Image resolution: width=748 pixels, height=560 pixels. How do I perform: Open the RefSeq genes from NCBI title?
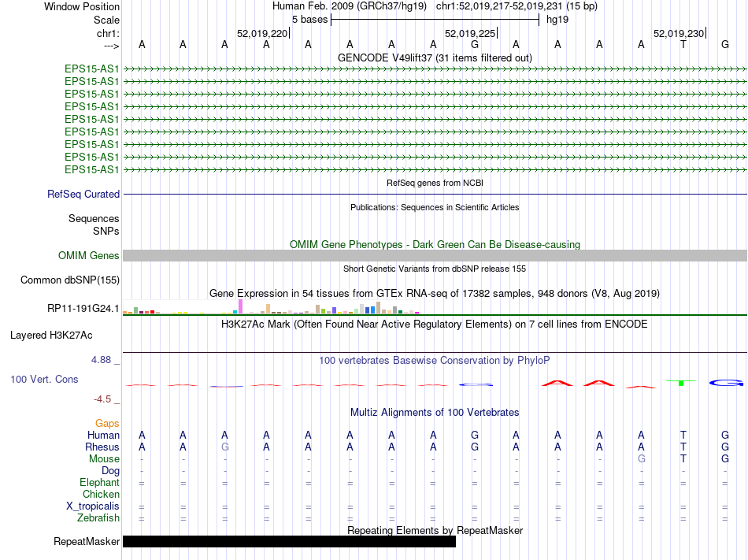click(x=435, y=183)
